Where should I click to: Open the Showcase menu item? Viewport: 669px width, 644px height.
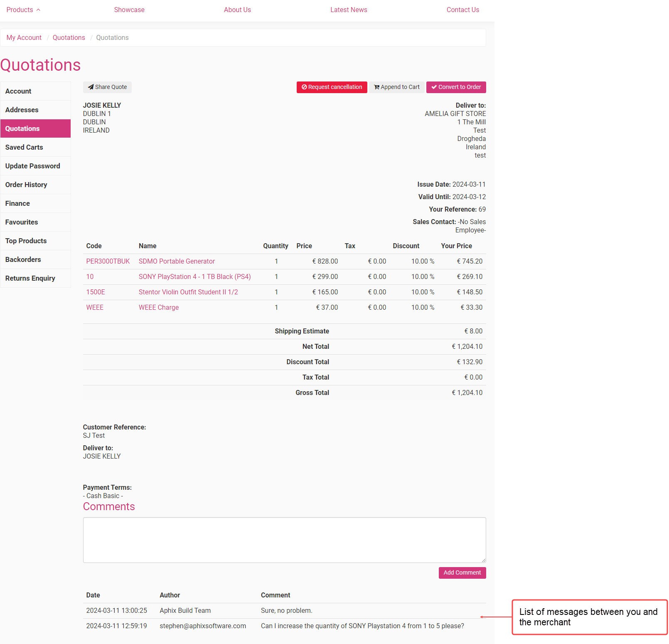(x=129, y=10)
